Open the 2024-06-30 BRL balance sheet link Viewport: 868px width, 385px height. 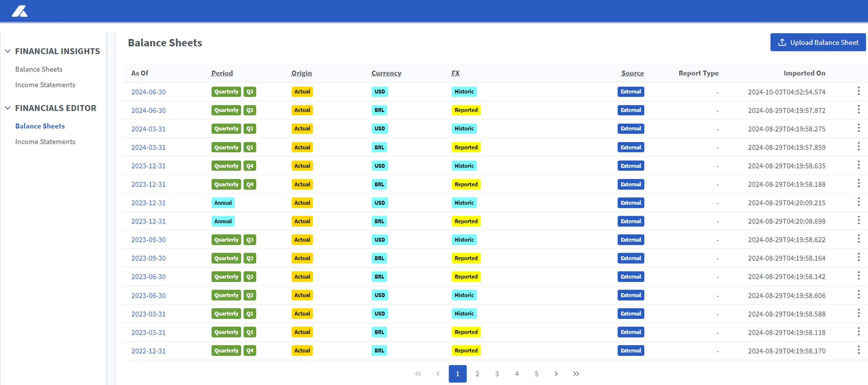pyautogui.click(x=148, y=110)
